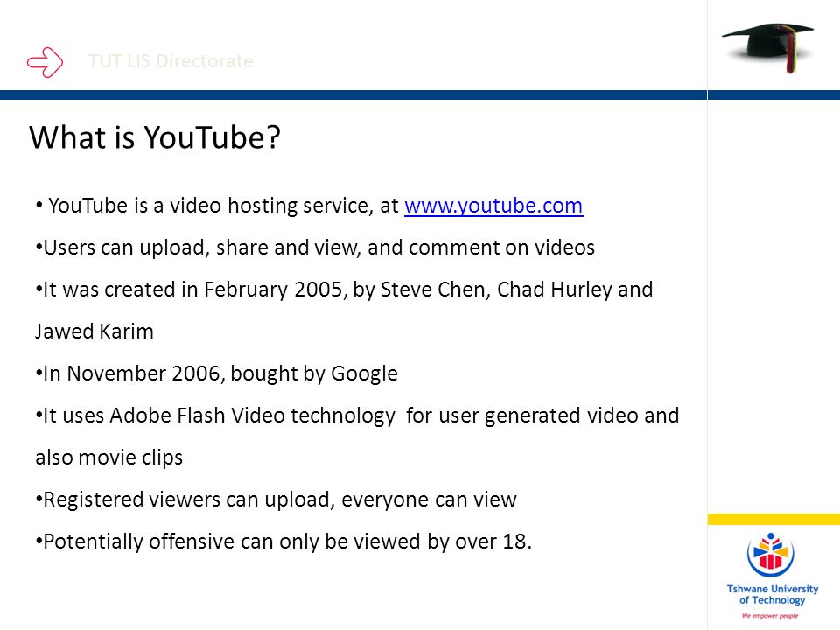Click the 'We empower people' slogan text
This screenshot has height=630, width=840.
(x=770, y=615)
